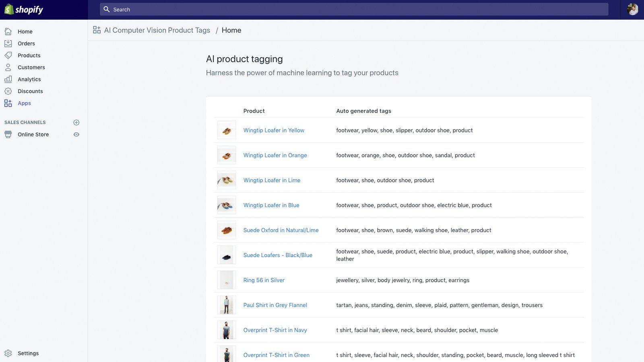Open the Apps menu item
This screenshot has height=362, width=644.
[x=24, y=103]
